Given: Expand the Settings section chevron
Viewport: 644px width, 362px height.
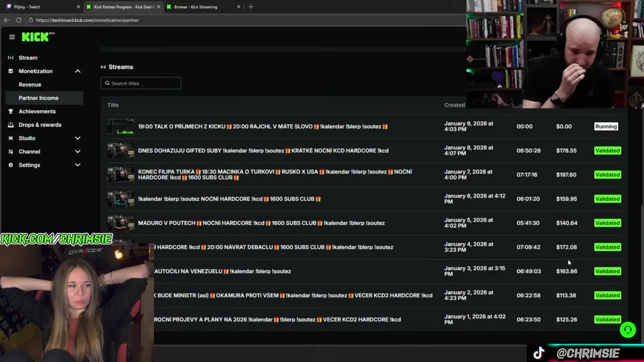Looking at the screenshot, I should pos(77,165).
